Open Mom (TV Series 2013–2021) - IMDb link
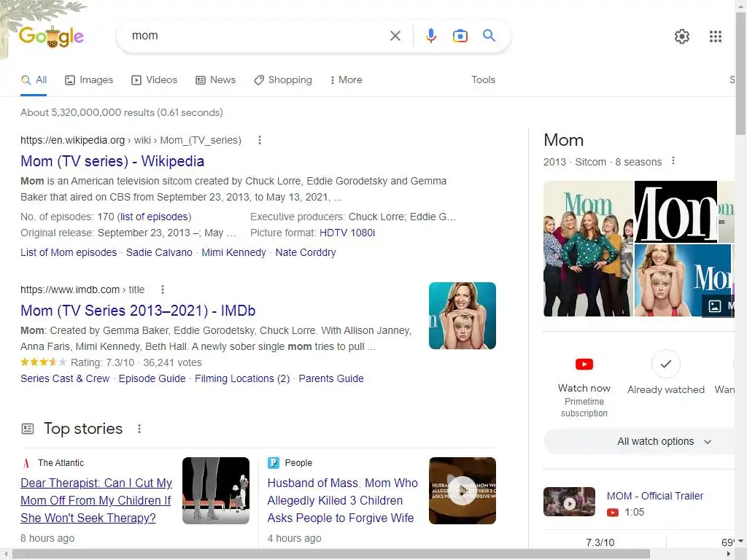The width and height of the screenshot is (747, 560). [x=138, y=311]
